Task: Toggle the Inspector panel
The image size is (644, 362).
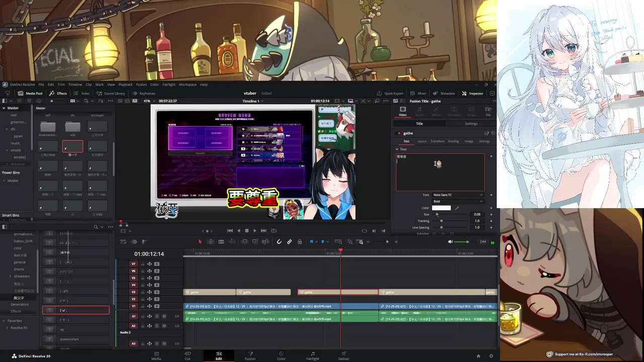Action: (472, 93)
